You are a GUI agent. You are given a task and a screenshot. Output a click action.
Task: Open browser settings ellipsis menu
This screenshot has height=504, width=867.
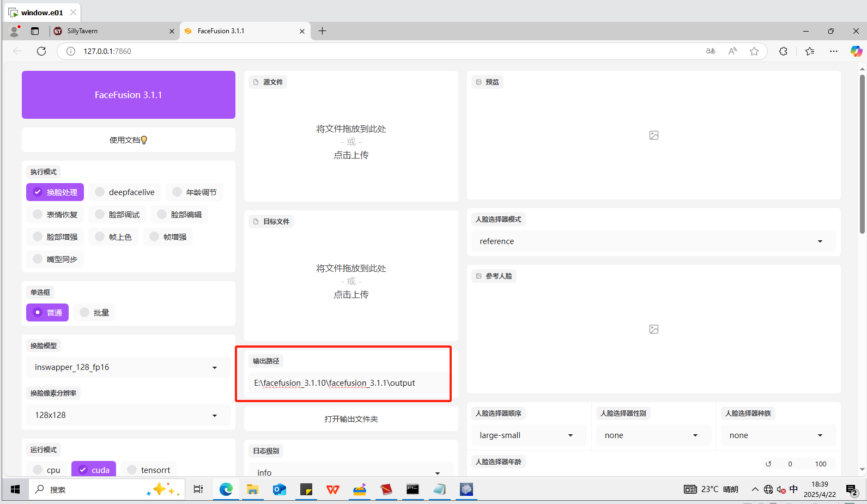[834, 51]
